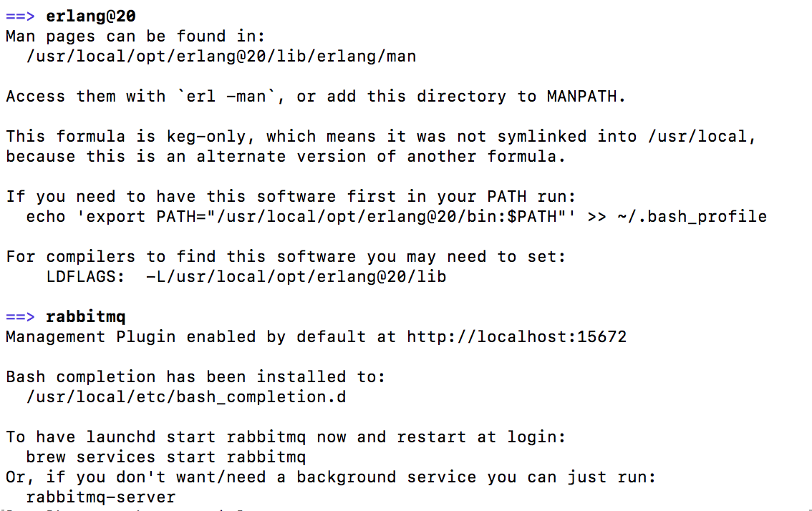Click the rabbitmq-server command line
The width and height of the screenshot is (812, 511).
click(100, 497)
